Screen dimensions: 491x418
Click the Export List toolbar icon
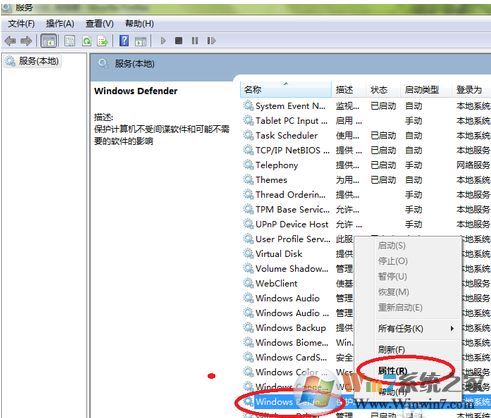(103, 41)
